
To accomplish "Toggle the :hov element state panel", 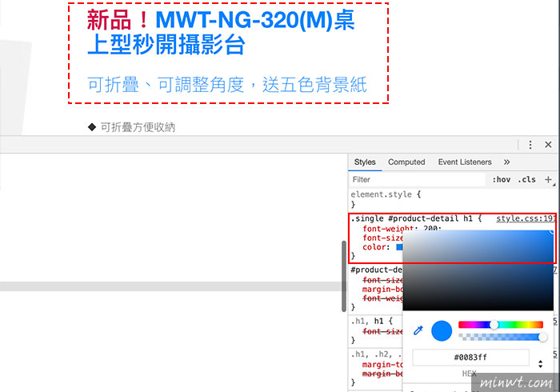I will tap(502, 179).
